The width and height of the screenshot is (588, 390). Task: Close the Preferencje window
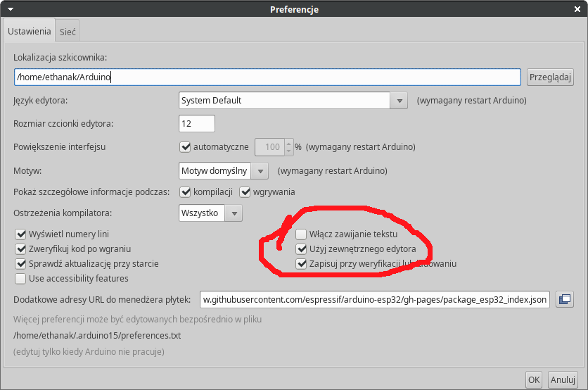point(578,9)
